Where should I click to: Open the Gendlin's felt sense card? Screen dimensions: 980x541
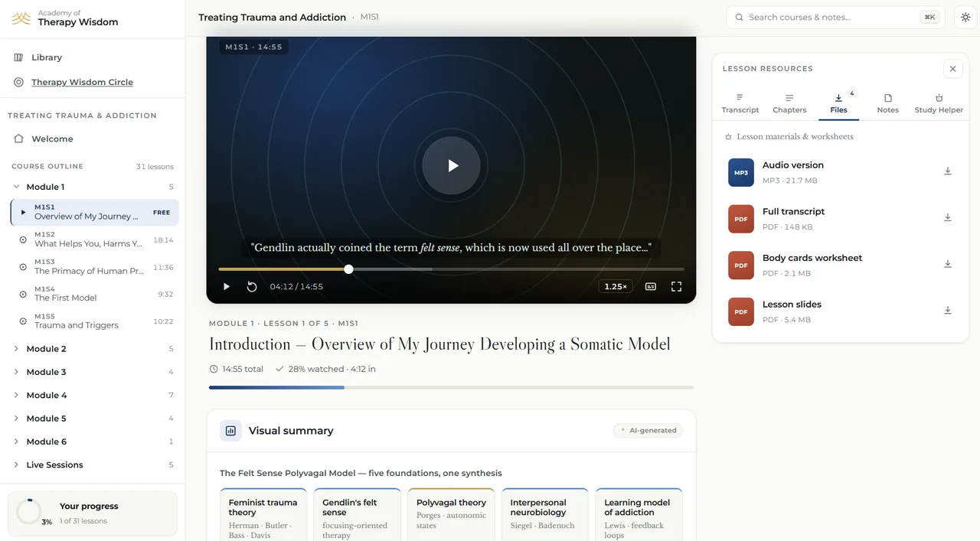357,515
